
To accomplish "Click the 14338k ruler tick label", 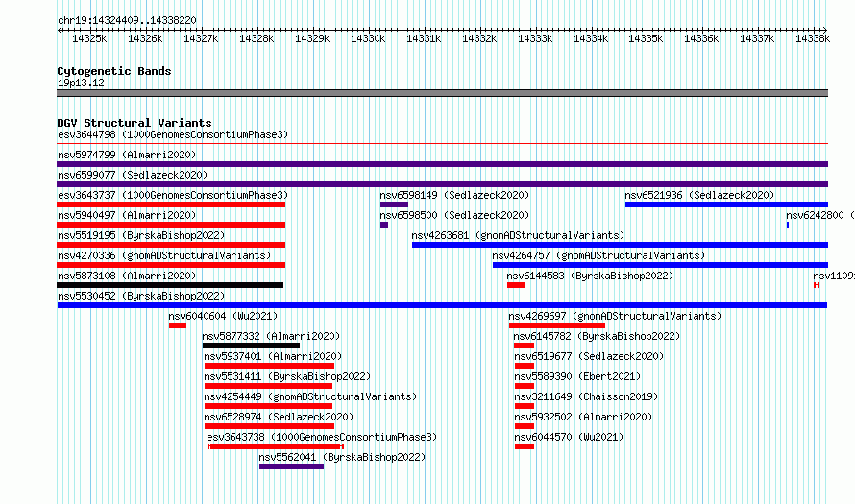I will pyautogui.click(x=813, y=38).
